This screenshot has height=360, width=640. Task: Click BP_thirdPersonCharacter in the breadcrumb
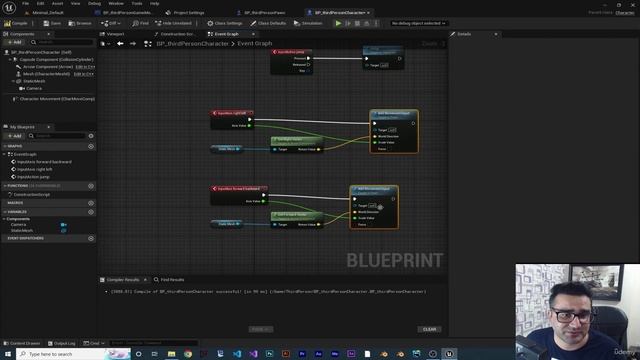192,44
